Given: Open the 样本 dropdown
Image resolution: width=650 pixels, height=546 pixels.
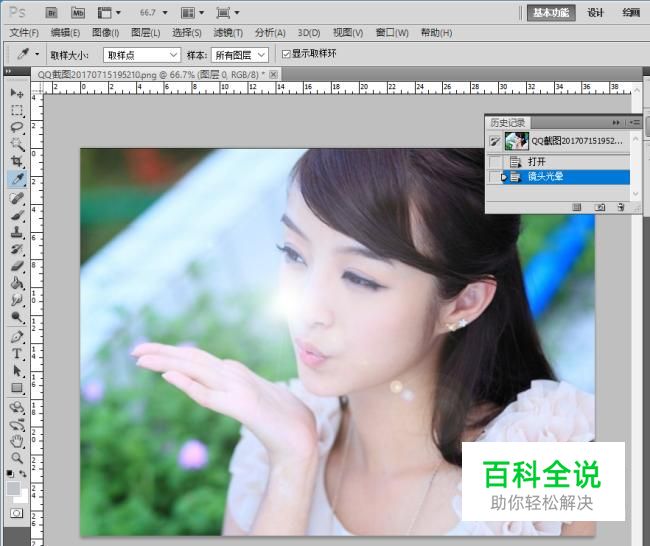Looking at the screenshot, I should [x=240, y=55].
